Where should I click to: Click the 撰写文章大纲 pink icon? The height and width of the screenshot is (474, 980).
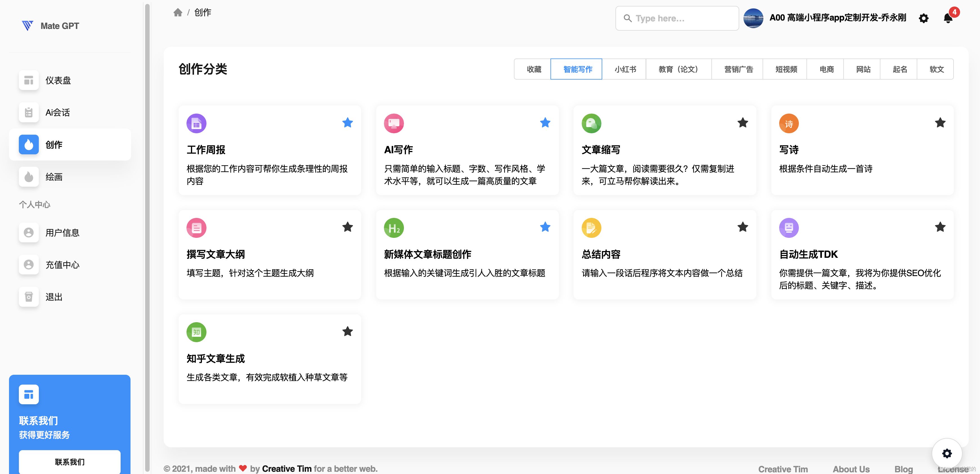196,228
